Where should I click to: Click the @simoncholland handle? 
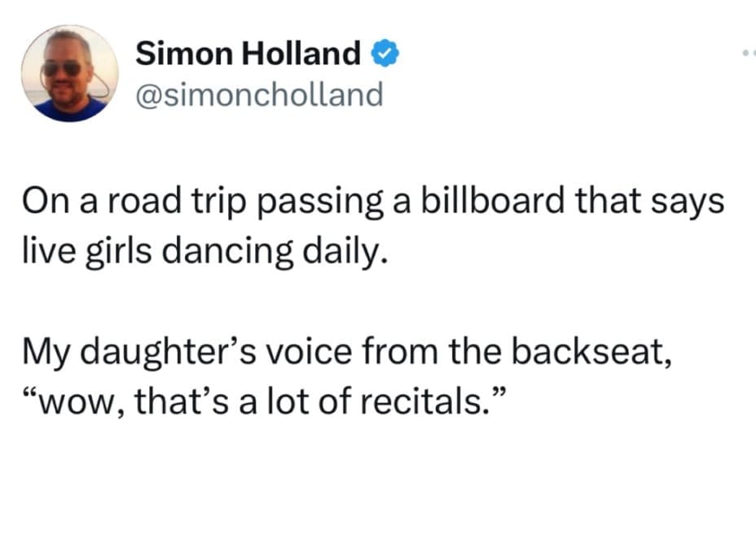pos(258,95)
